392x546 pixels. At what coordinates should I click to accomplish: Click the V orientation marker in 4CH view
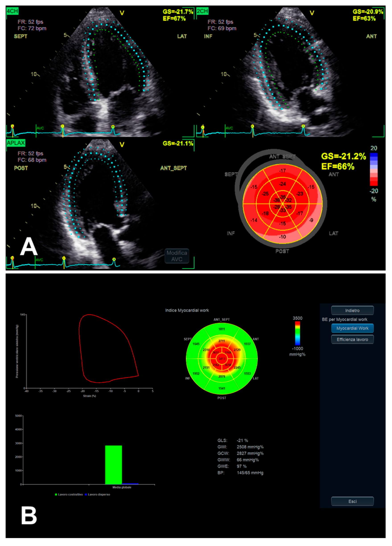coord(122,13)
